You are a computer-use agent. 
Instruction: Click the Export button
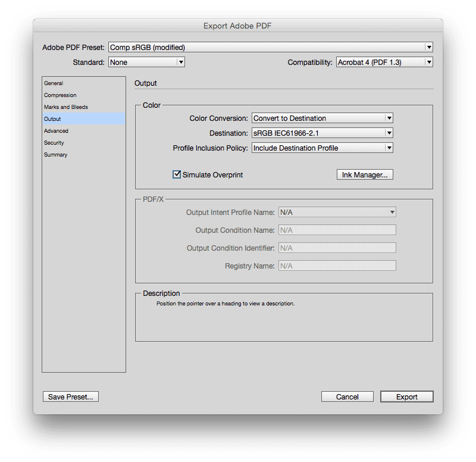(x=407, y=397)
